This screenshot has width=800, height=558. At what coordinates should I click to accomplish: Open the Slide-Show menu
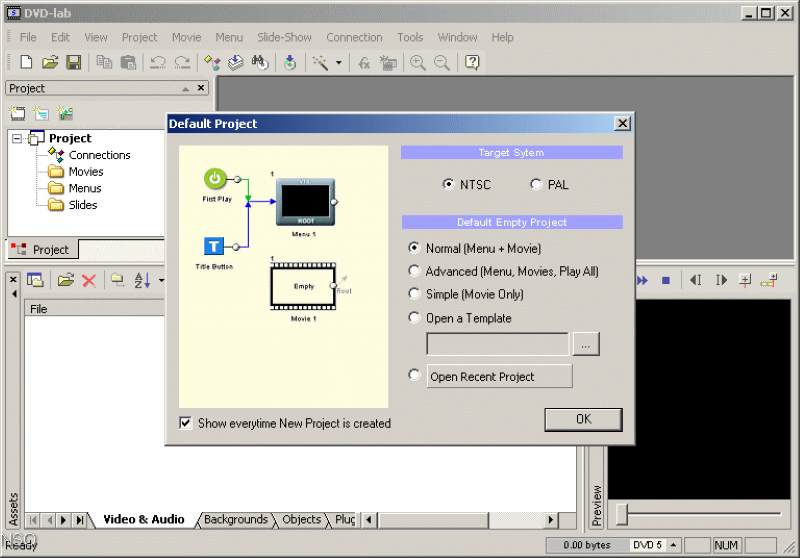click(x=284, y=37)
